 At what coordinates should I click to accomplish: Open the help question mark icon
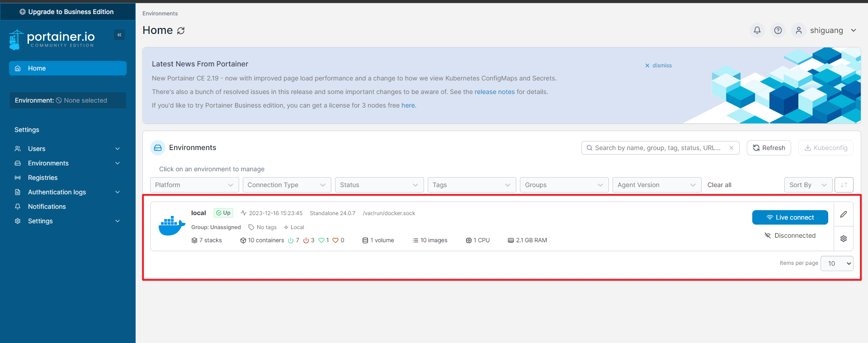point(778,30)
